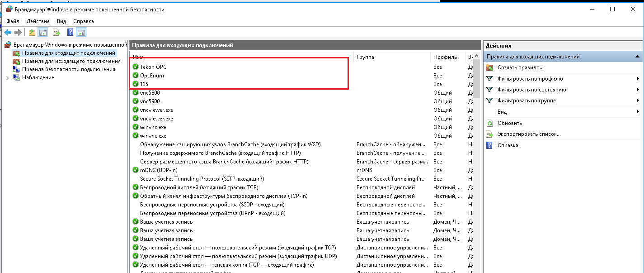Click the Создать правило icon in Actions
This screenshot has height=273, width=644.
point(489,67)
